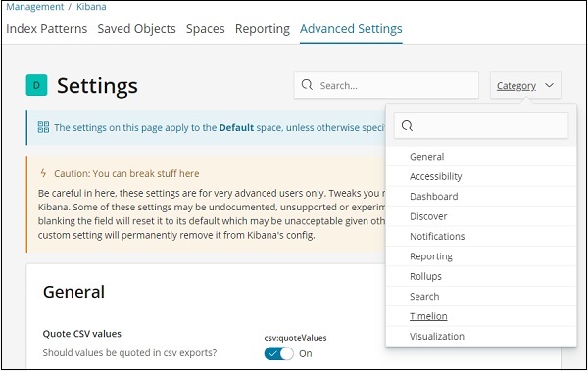Choose General in category list
This screenshot has width=588, height=371.
[481, 157]
